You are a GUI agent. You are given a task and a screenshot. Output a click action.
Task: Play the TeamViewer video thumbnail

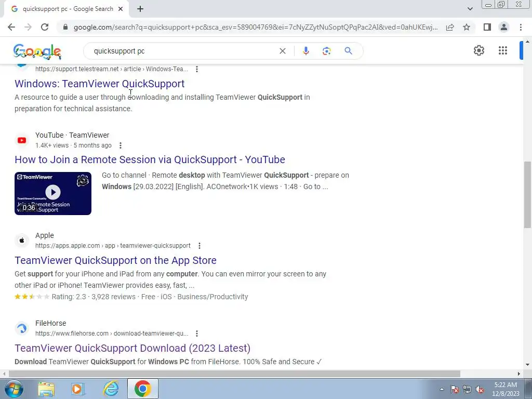tap(53, 193)
